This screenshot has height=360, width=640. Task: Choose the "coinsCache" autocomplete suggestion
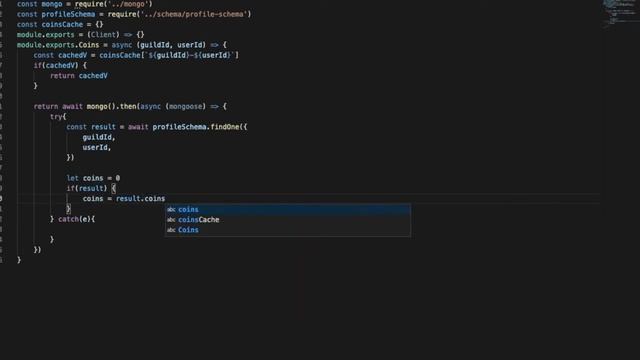[287, 220]
